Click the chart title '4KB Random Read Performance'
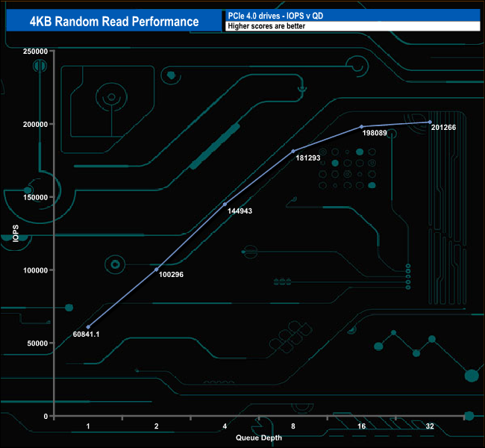 (x=114, y=21)
